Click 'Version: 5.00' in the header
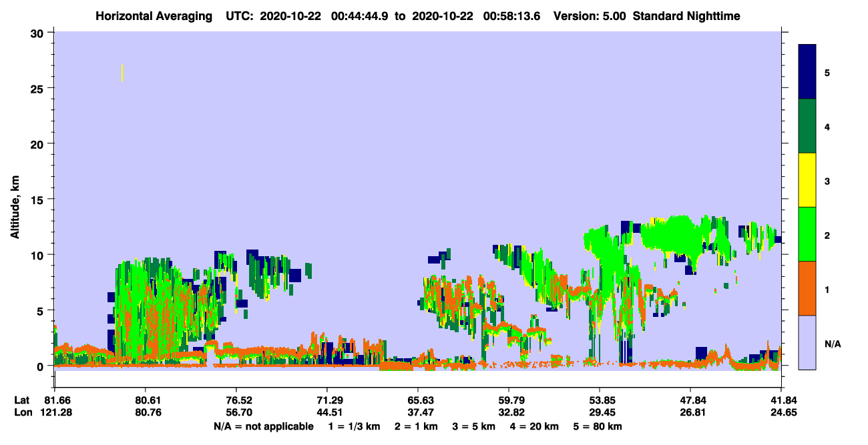The width and height of the screenshot is (868, 445). tap(590, 16)
